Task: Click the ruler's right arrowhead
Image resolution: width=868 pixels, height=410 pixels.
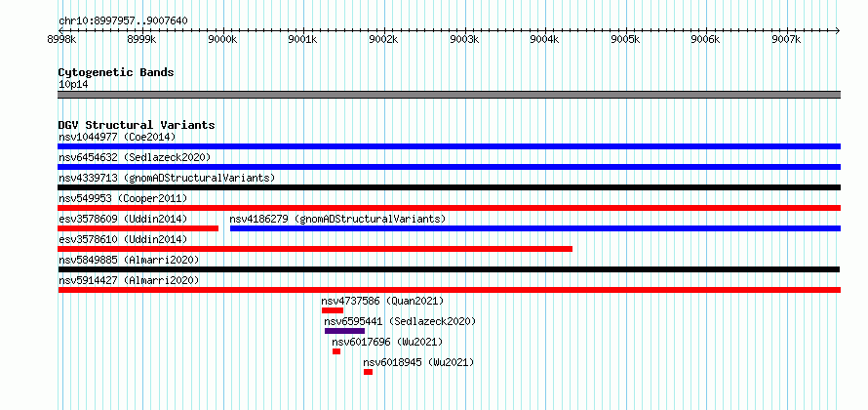Action: [838, 30]
